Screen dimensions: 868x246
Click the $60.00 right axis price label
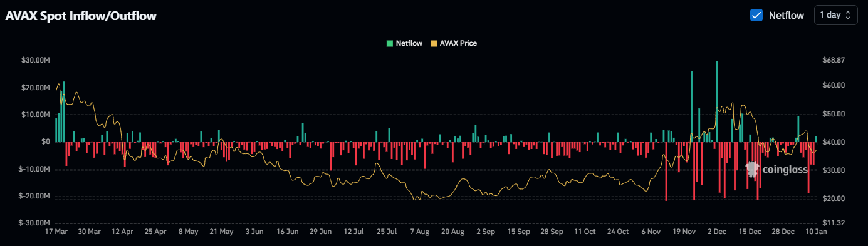(834, 85)
